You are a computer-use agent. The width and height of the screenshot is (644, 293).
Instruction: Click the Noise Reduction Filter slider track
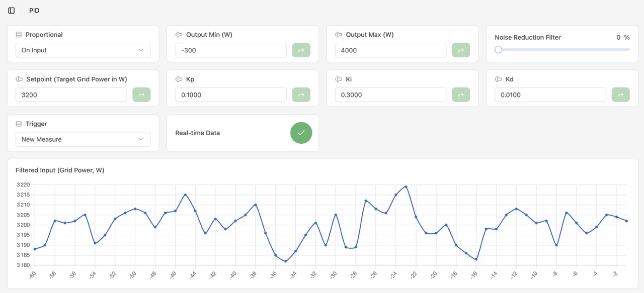(563, 50)
